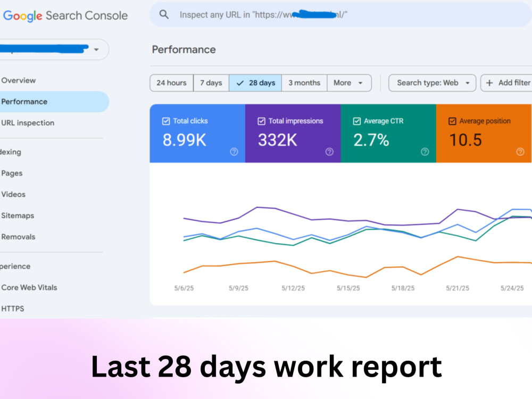Open Average position help icon
Image resolution: width=532 pixels, height=399 pixels.
[x=520, y=152]
